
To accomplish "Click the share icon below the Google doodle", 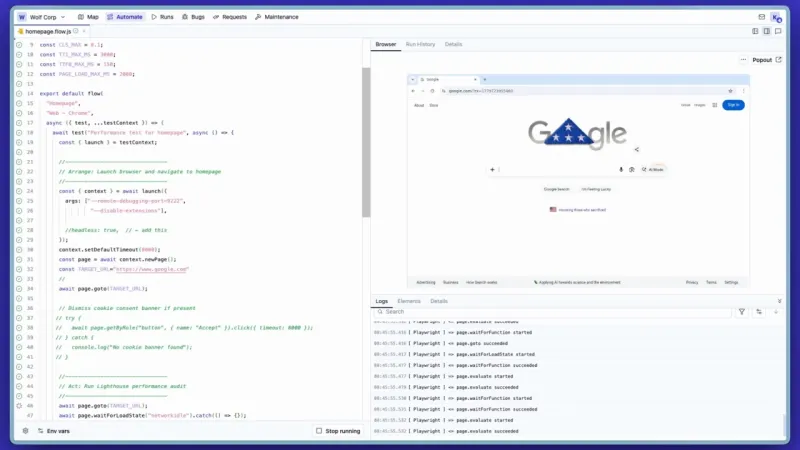I will pyautogui.click(x=636, y=149).
